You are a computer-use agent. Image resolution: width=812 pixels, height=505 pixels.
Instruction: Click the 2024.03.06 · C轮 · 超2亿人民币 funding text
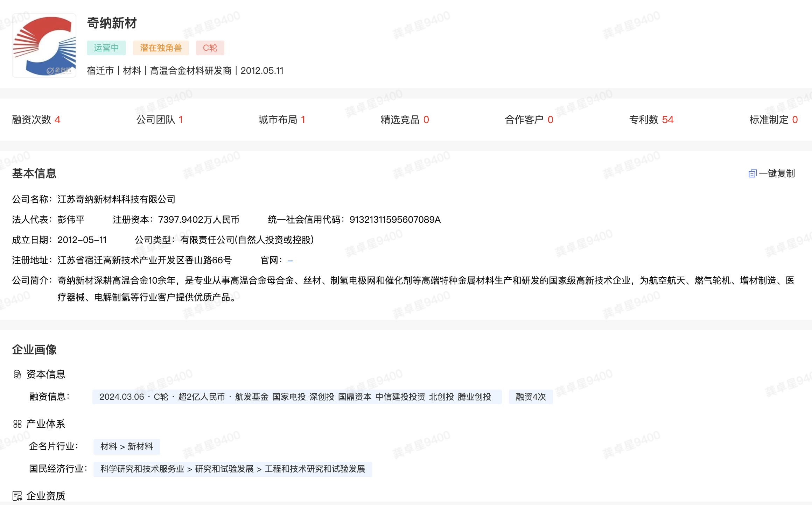(x=162, y=397)
